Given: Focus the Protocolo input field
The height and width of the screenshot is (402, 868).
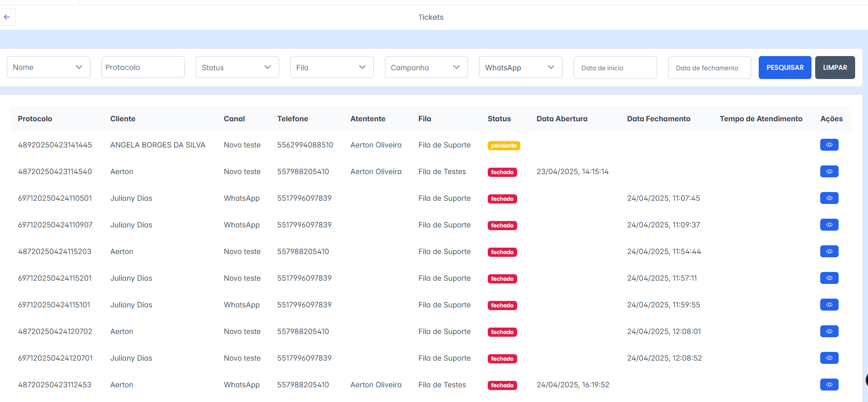Looking at the screenshot, I should click(x=143, y=67).
